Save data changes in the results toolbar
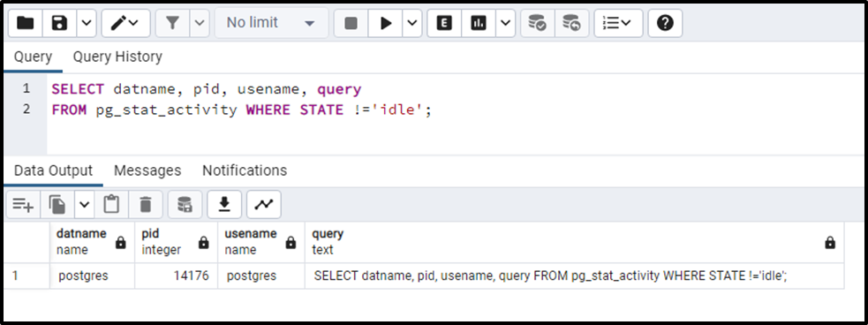This screenshot has height=325, width=868. click(185, 205)
